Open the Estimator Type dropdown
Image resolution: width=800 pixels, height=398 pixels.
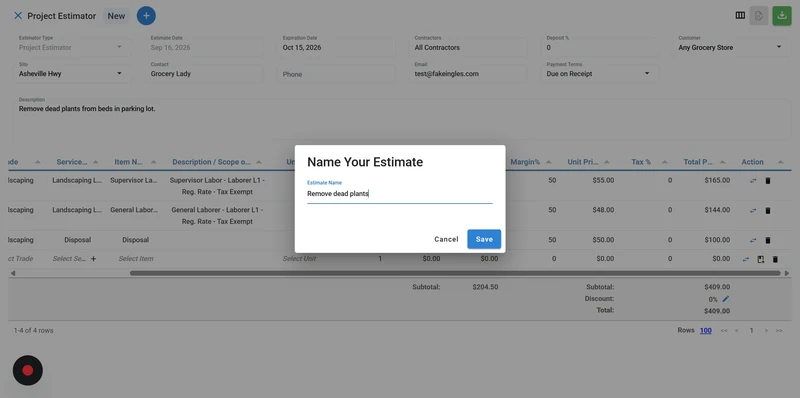71,47
